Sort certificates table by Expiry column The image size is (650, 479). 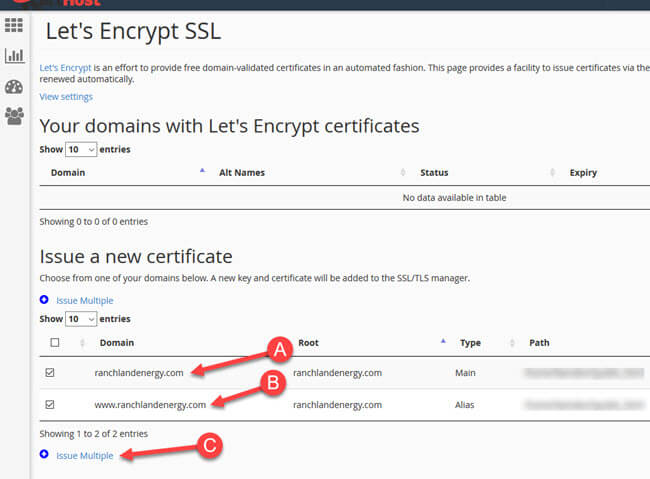pos(583,173)
